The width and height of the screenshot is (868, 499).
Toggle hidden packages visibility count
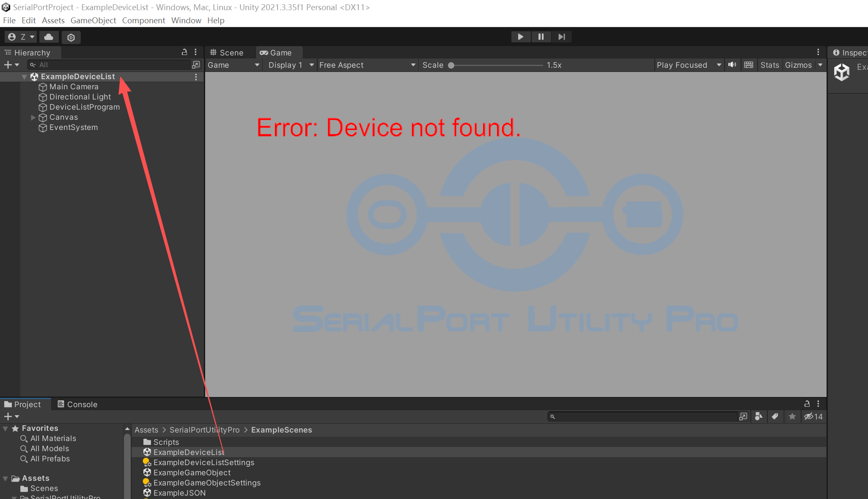813,416
